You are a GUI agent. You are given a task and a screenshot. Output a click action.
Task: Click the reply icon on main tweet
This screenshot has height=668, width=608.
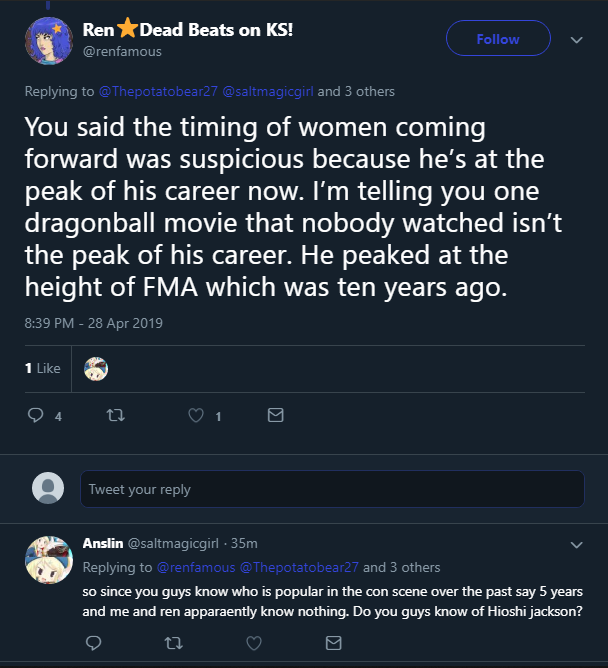(35, 415)
